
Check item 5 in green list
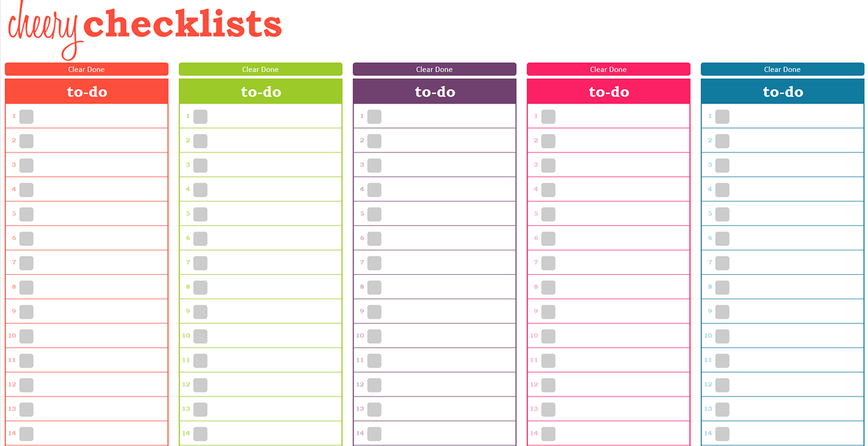tap(201, 214)
